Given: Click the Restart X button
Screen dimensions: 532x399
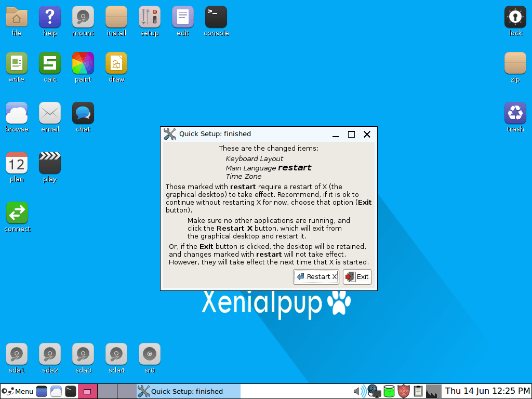Looking at the screenshot, I should [x=316, y=277].
